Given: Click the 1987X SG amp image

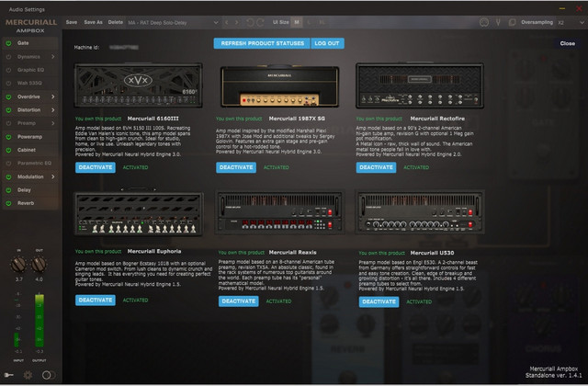Looking at the screenshot, I should pos(279,85).
